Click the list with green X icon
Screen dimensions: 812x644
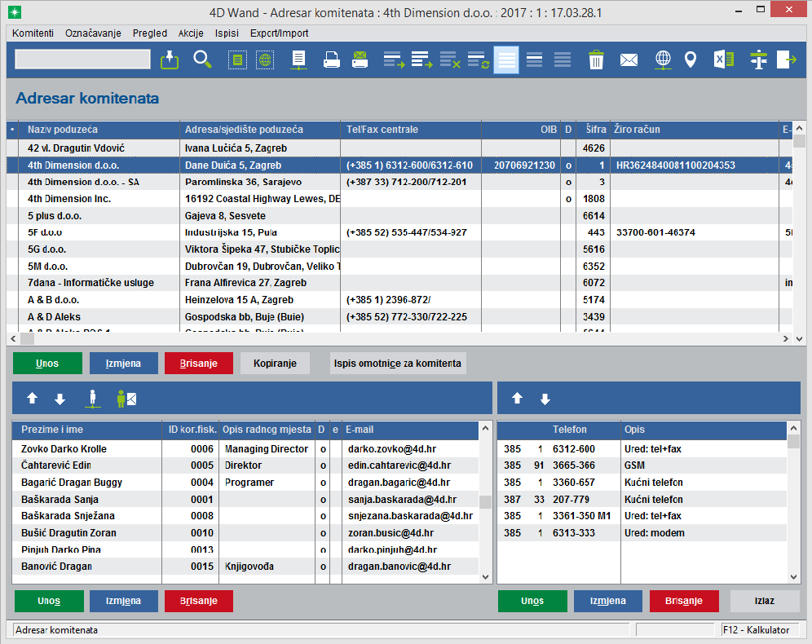click(450, 60)
